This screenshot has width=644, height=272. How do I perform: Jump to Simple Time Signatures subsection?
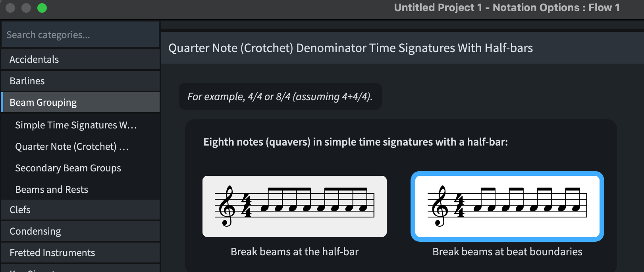coord(76,125)
